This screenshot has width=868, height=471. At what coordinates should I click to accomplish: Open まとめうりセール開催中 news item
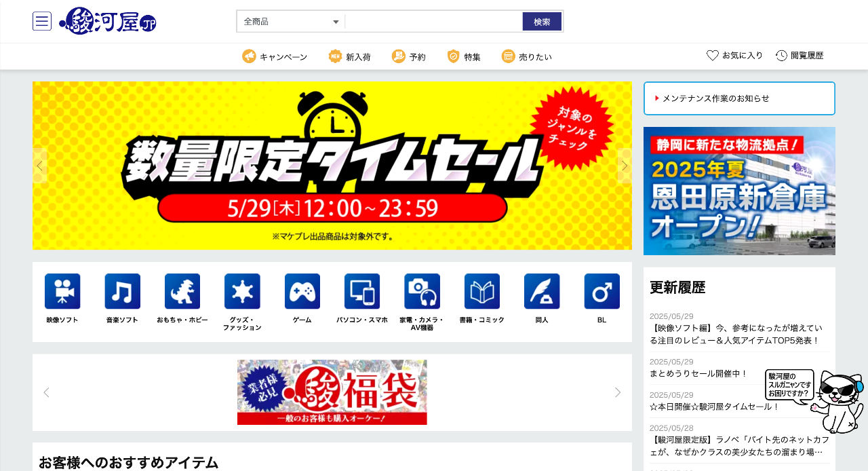point(698,373)
